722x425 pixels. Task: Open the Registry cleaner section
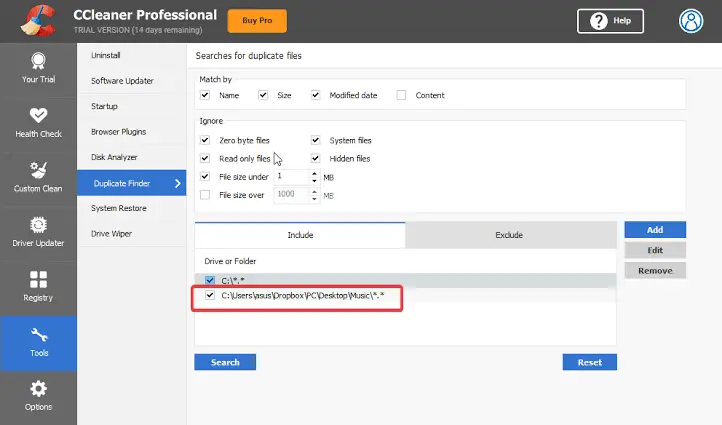point(38,287)
